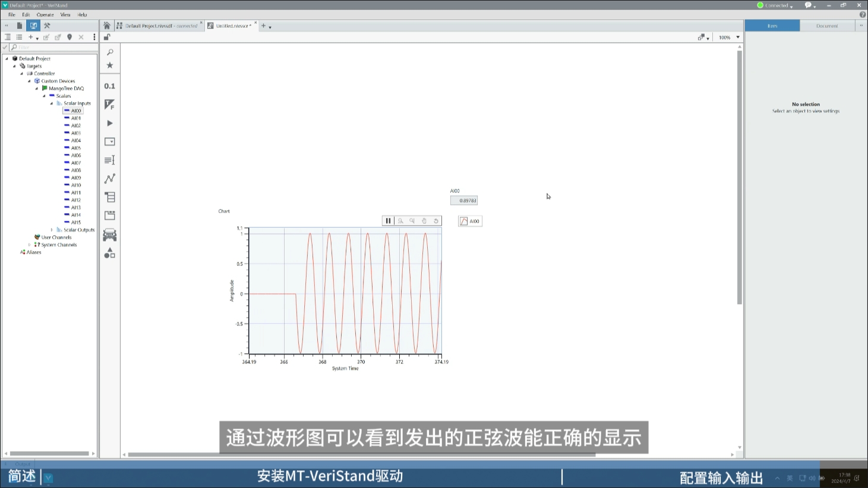
Task: Open the File menu
Action: click(x=12, y=15)
